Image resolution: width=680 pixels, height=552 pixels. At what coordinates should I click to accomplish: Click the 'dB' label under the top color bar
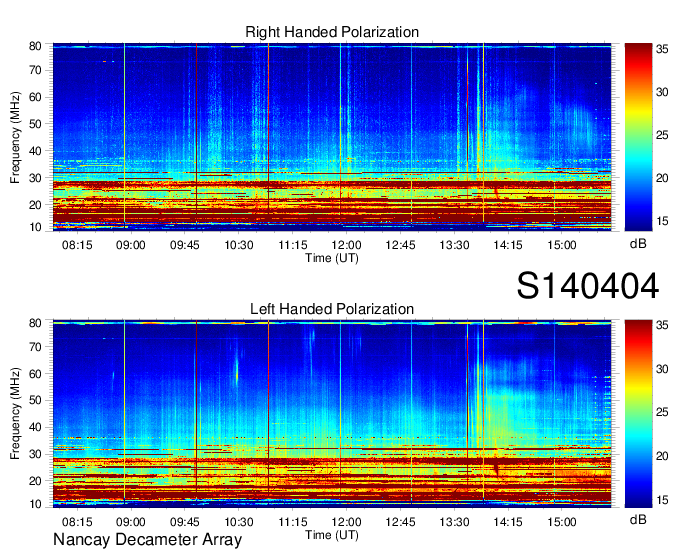click(638, 244)
